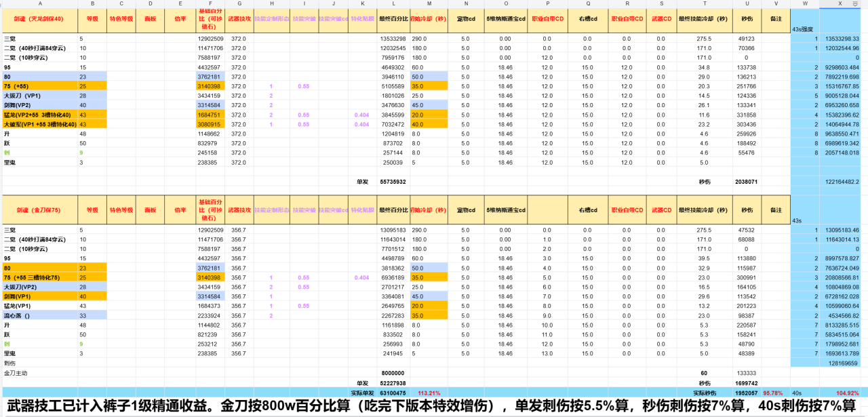Viewport: 868px width, 417px height.
Task: Click the 剑魂（金刀保75）title cell
Action: pos(40,210)
